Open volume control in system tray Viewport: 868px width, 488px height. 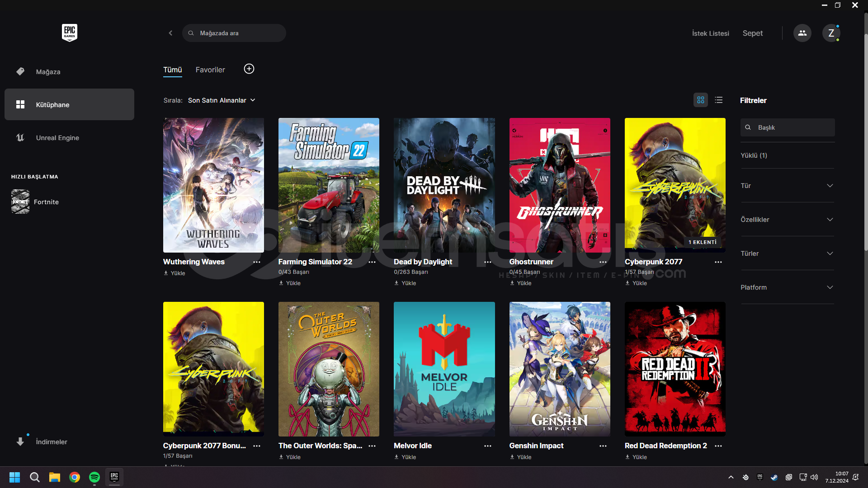(814, 477)
